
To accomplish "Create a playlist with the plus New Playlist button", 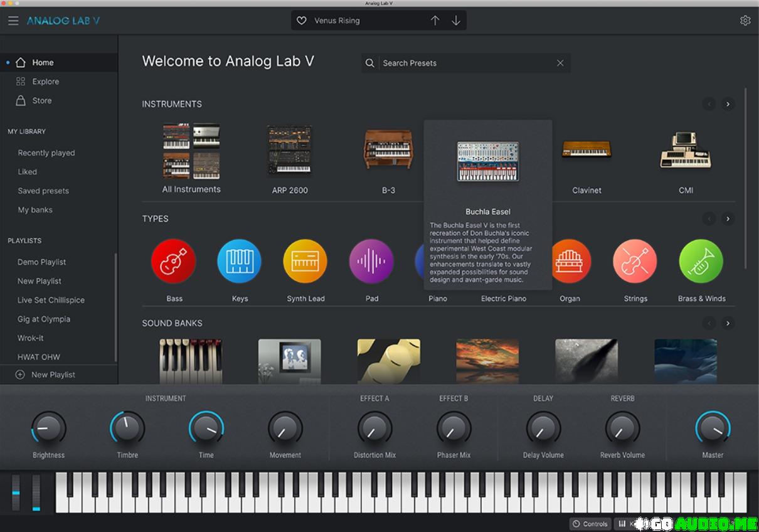I will [45, 375].
